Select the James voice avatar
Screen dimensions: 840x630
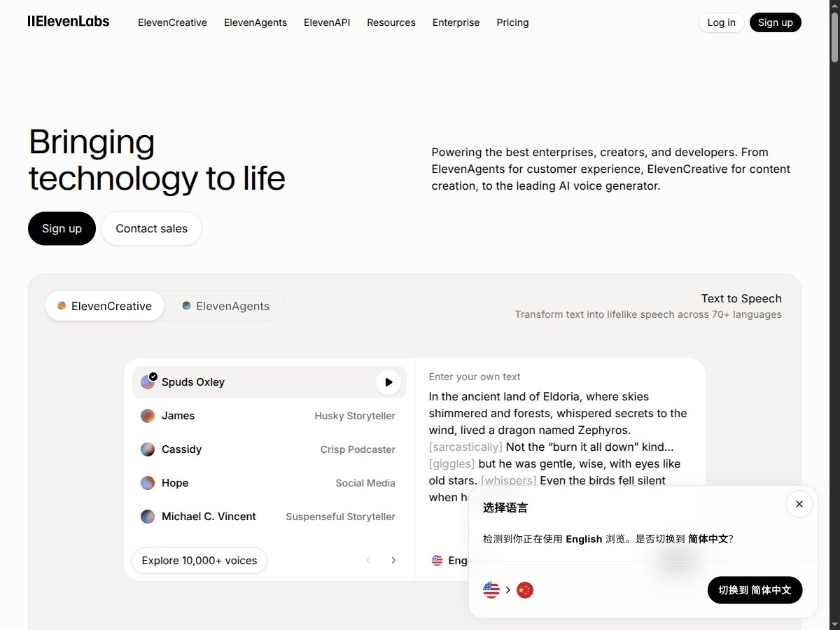click(x=147, y=415)
